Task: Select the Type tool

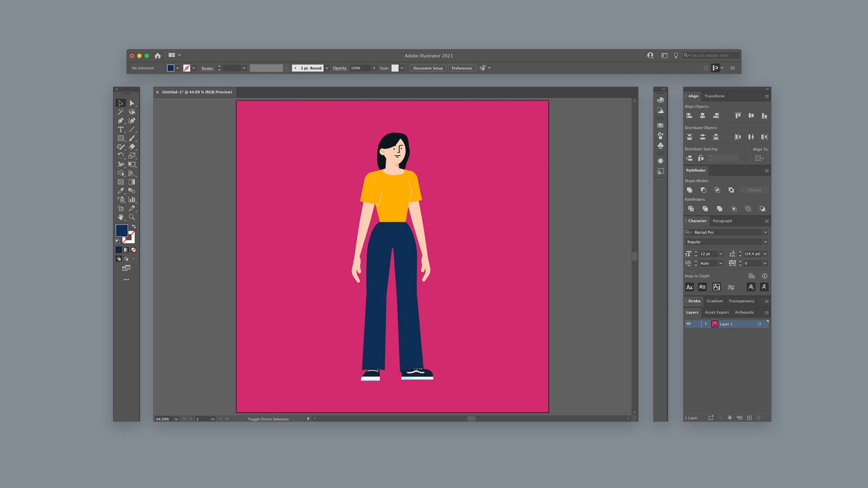Action: (x=120, y=129)
